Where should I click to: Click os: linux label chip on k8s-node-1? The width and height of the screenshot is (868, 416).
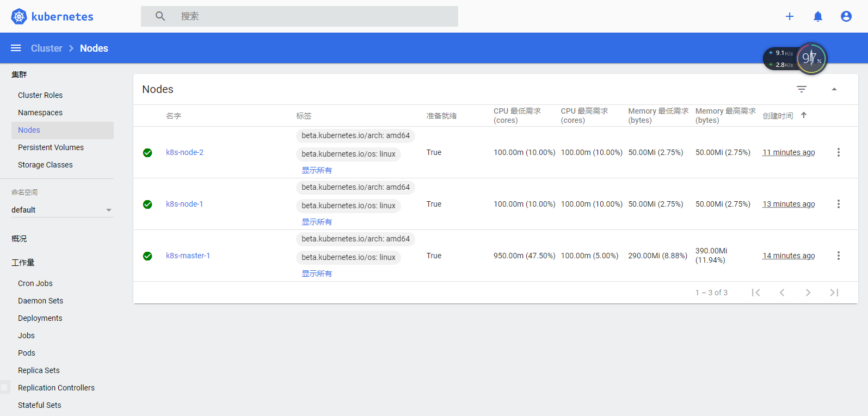coord(348,206)
